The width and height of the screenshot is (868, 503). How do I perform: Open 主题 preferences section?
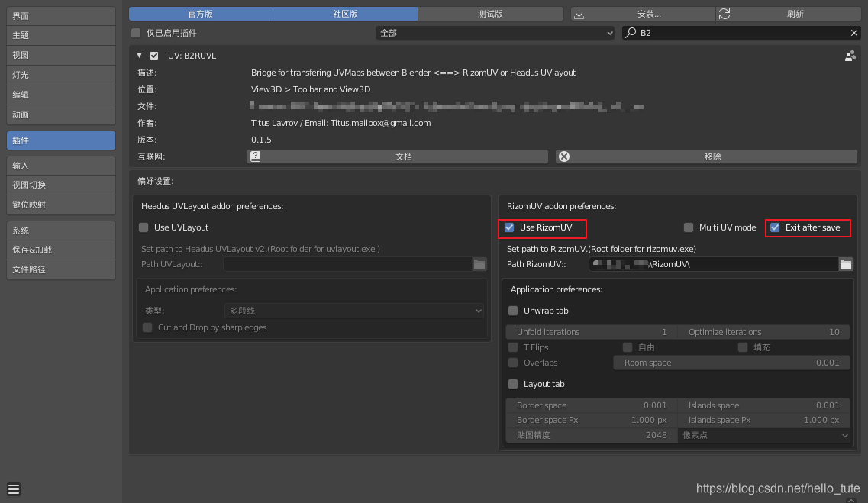[x=61, y=35]
